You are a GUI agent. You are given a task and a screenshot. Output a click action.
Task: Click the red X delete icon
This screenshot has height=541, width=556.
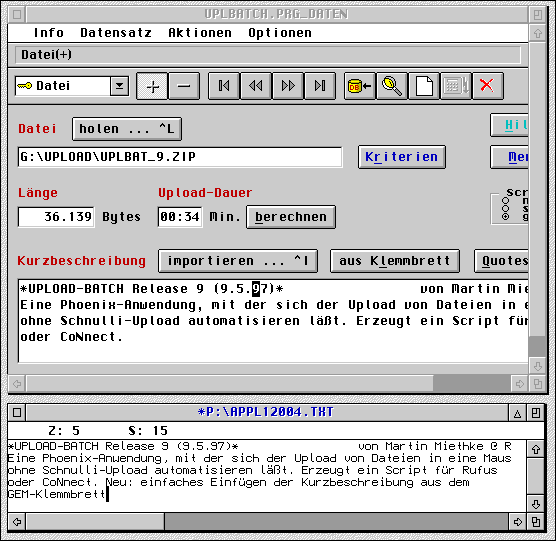point(488,86)
